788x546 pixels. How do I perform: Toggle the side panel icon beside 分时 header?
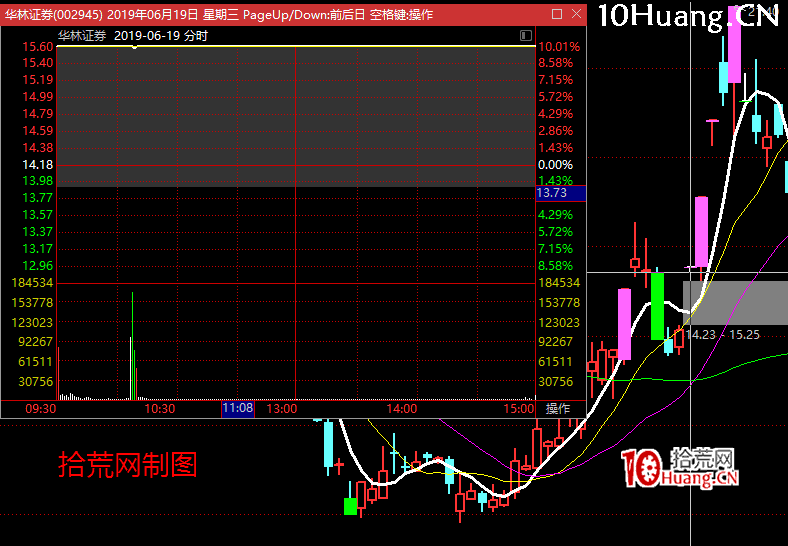(526, 35)
